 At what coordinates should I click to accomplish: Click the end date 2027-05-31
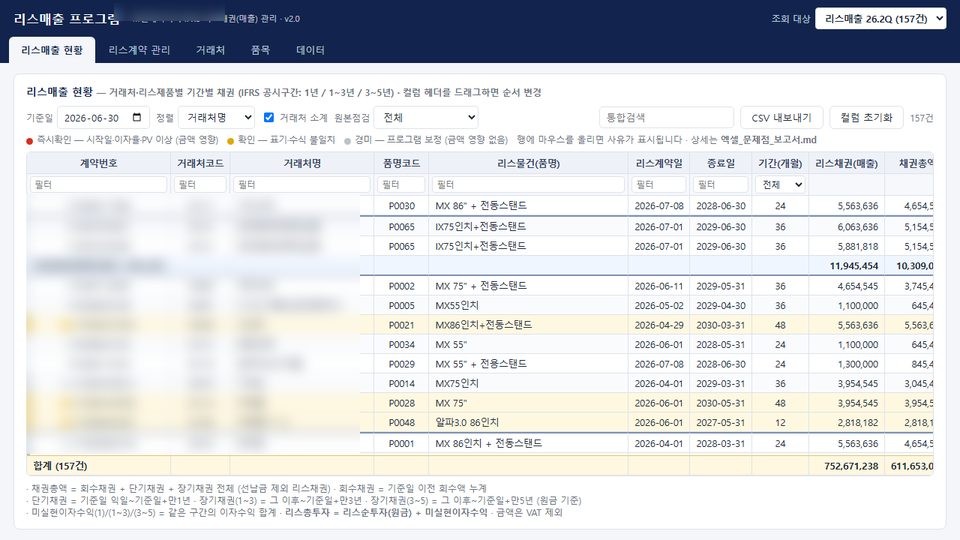(721, 422)
